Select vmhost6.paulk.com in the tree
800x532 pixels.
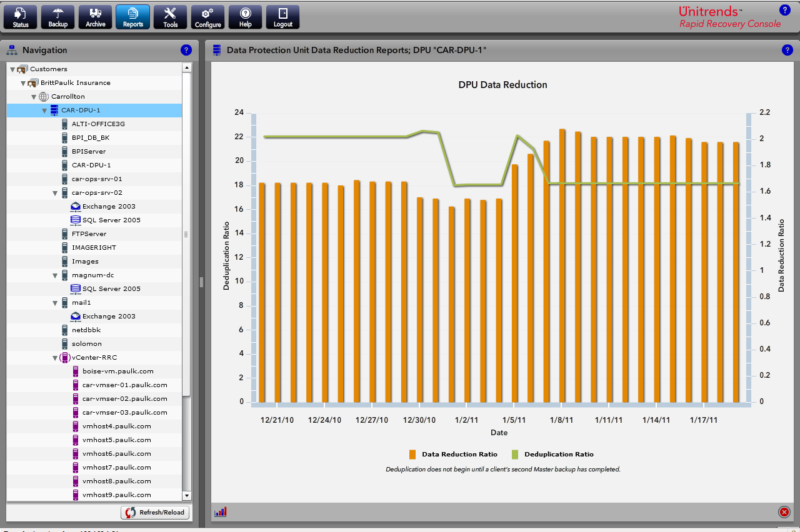pyautogui.click(x=117, y=454)
